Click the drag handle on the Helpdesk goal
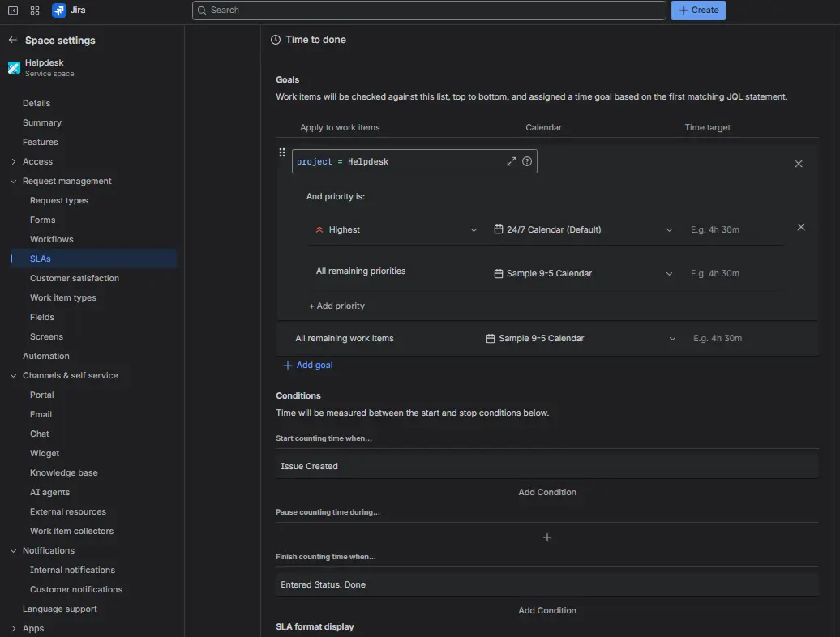 pos(282,152)
